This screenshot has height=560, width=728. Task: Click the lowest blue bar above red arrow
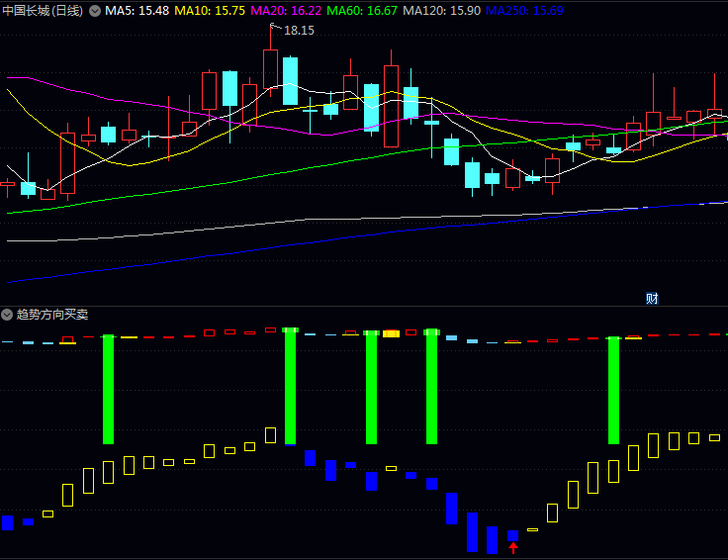(x=512, y=535)
